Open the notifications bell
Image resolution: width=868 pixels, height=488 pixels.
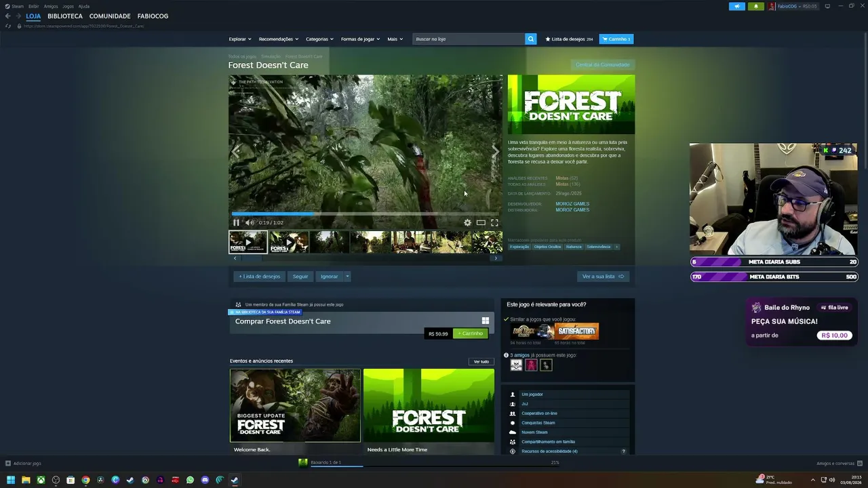point(756,6)
